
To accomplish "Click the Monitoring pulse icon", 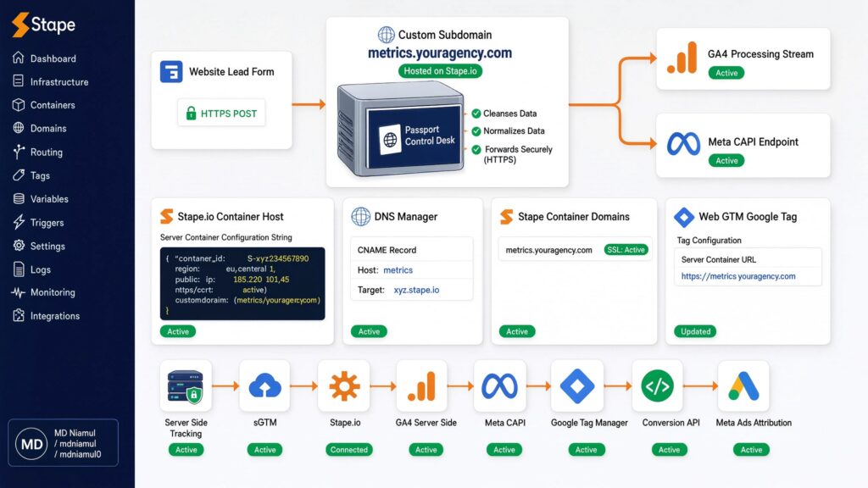I will click(x=19, y=292).
